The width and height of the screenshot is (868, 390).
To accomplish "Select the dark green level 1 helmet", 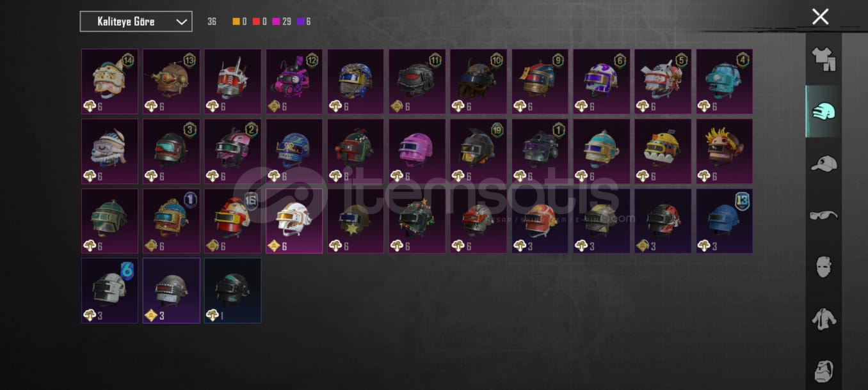I will 232,290.
